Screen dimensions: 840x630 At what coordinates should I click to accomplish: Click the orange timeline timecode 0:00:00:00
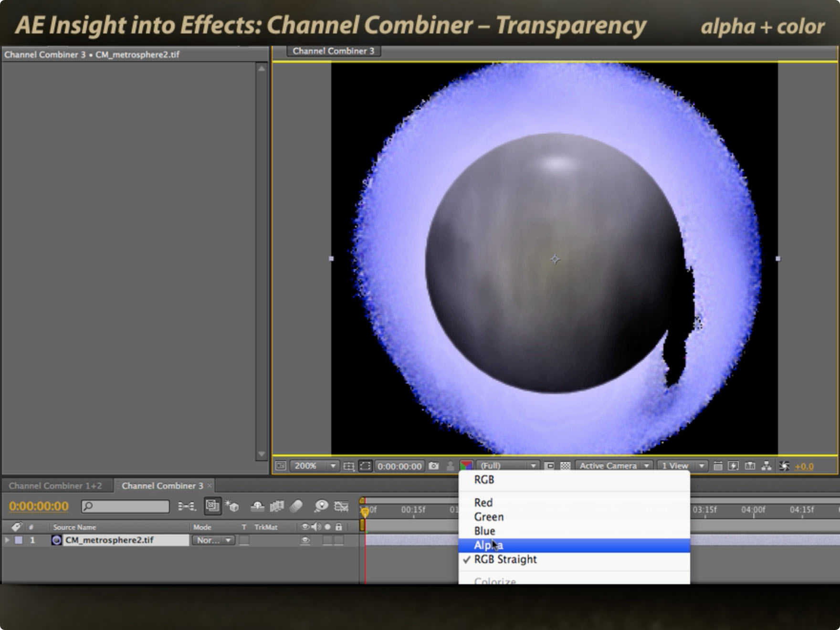39,506
